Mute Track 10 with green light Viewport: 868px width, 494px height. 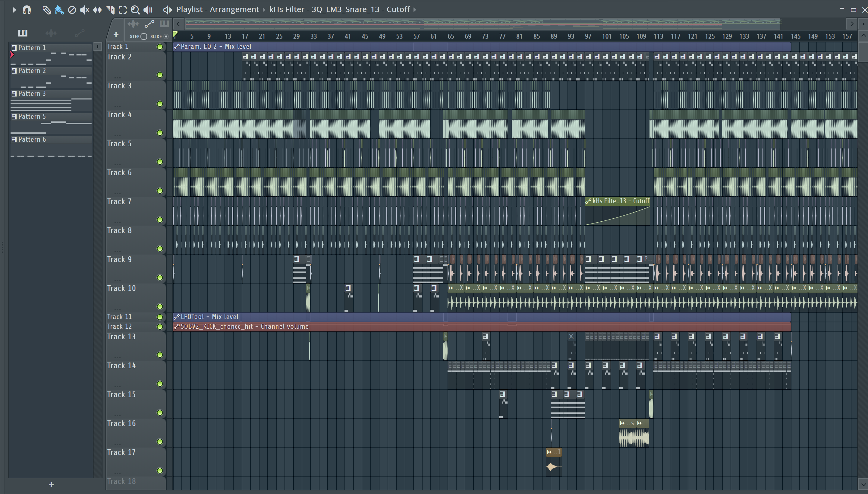tap(160, 307)
